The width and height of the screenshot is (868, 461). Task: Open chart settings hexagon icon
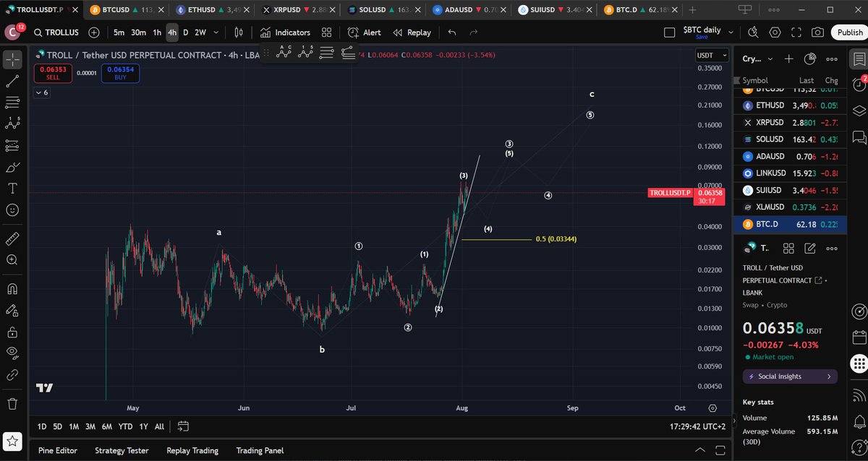click(775, 33)
